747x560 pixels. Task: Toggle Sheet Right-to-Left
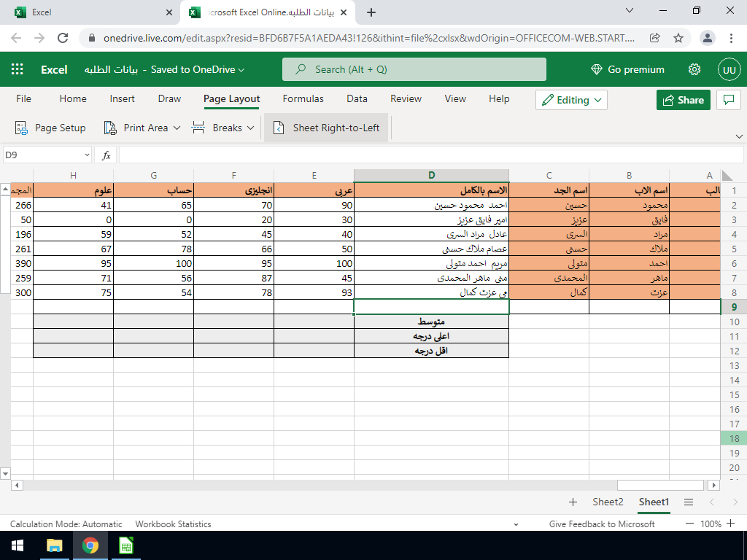326,128
